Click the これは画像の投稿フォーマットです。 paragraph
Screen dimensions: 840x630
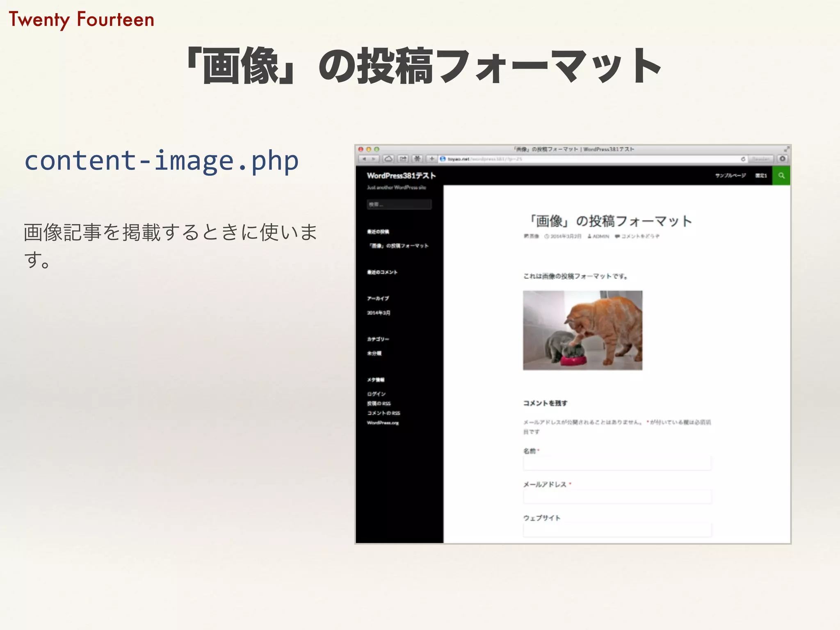point(575,276)
